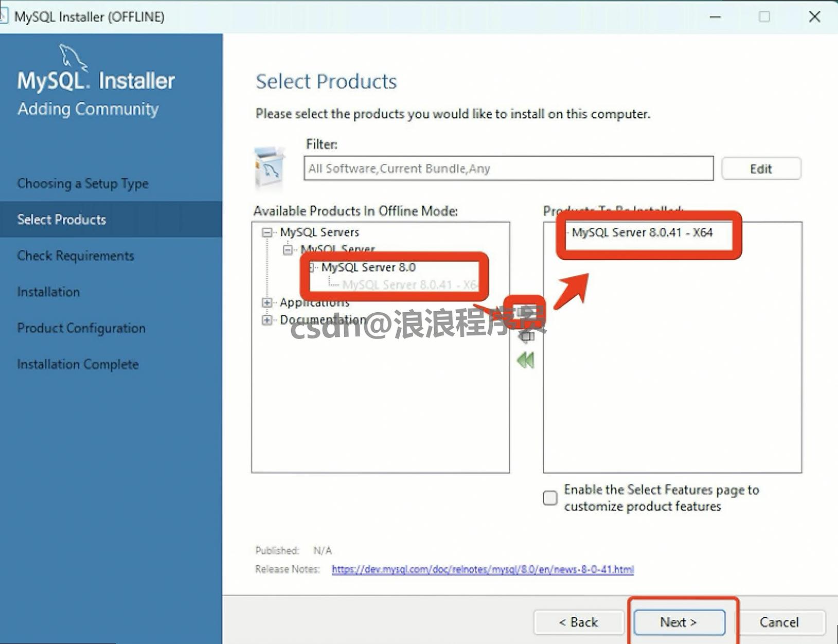
Task: Expand the Applications tree node
Action: point(267,302)
